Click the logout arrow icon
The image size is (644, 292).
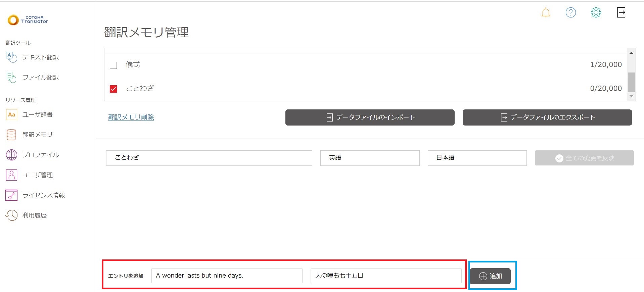pos(621,13)
